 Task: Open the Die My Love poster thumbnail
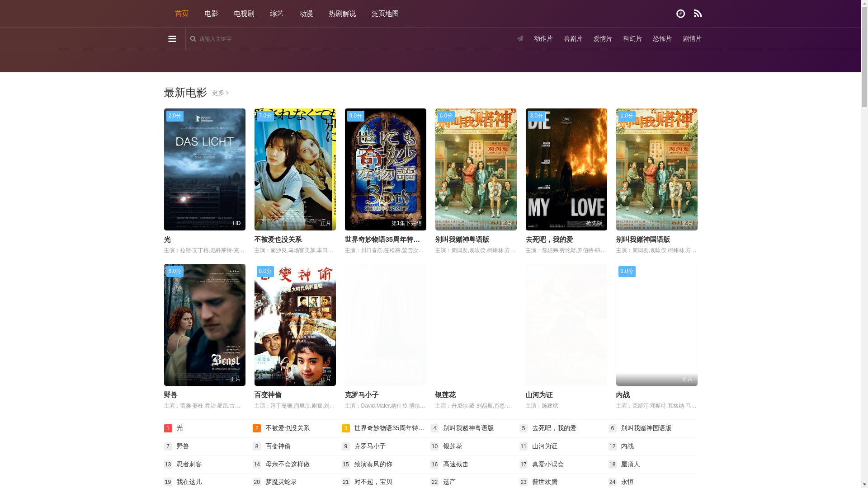[566, 169]
